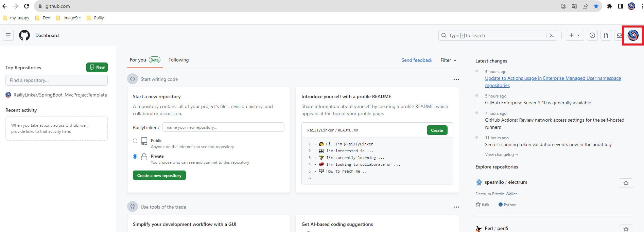
Task: Click the Send feedback link
Action: (417, 60)
